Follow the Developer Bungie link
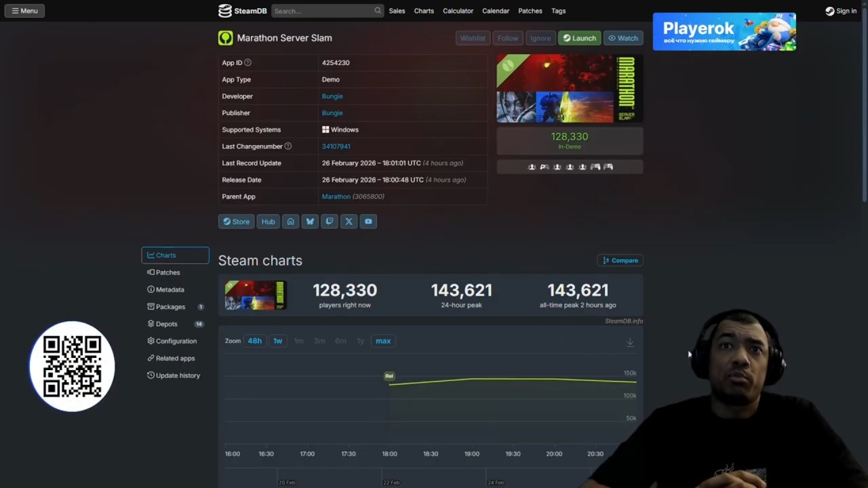Viewport: 868px width, 488px height. [332, 96]
